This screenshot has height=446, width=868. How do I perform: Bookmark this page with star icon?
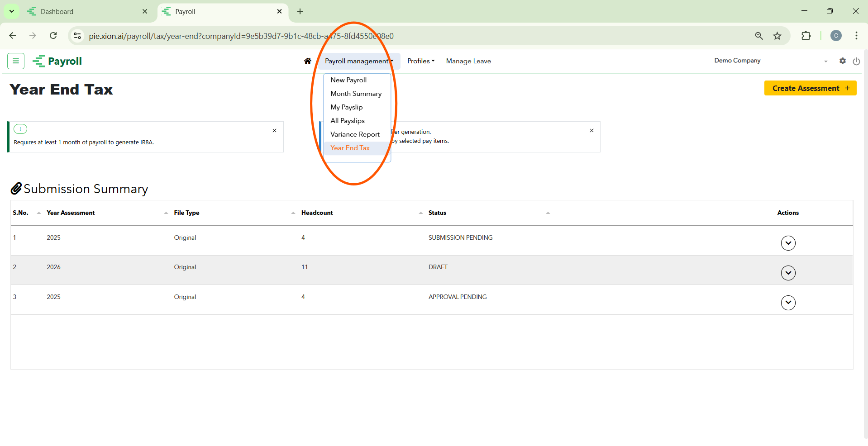click(777, 36)
